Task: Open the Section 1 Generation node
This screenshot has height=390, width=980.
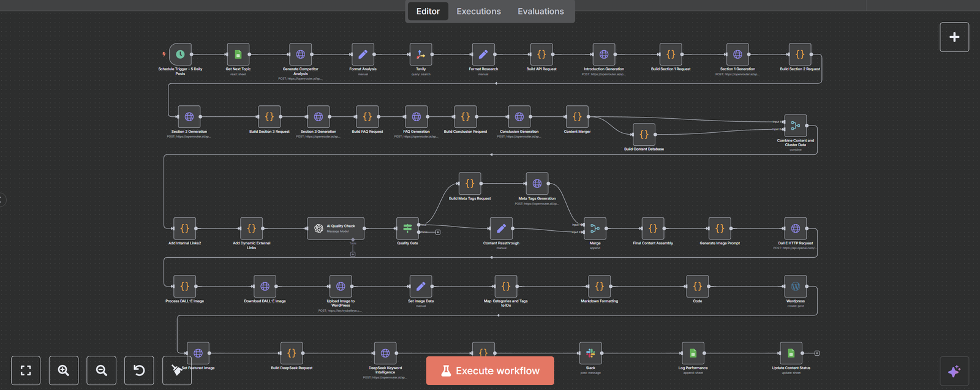Action: pos(737,54)
